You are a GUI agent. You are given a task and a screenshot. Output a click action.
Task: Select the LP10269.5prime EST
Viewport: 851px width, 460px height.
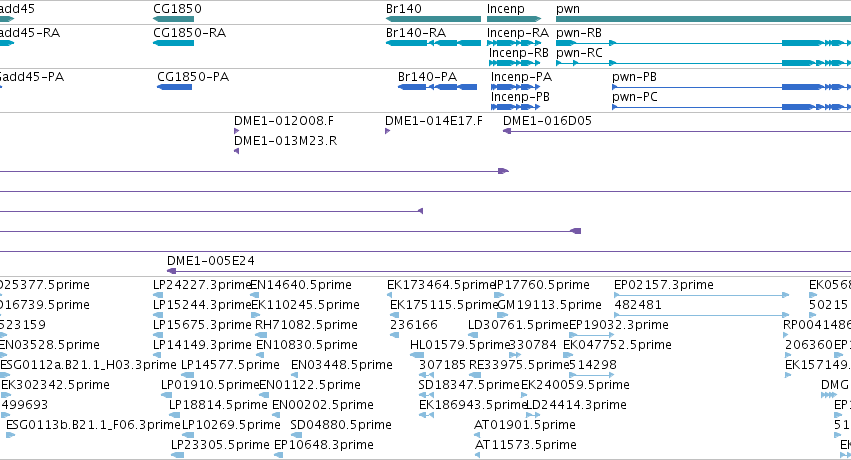coord(188,436)
